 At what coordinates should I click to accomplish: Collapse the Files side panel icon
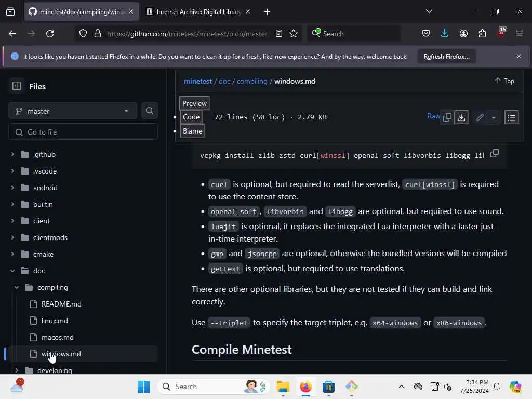tap(16, 86)
